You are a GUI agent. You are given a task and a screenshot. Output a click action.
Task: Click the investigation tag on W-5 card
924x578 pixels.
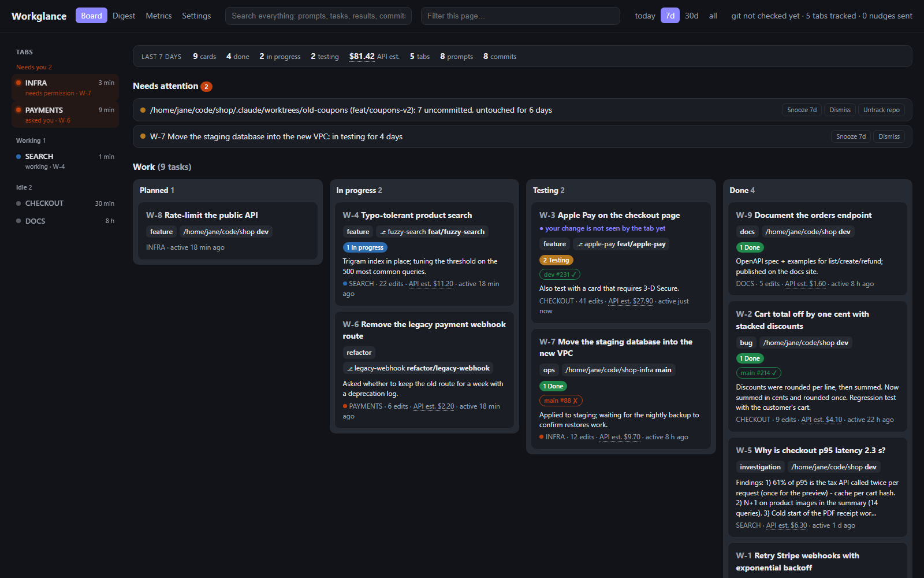[x=760, y=467]
